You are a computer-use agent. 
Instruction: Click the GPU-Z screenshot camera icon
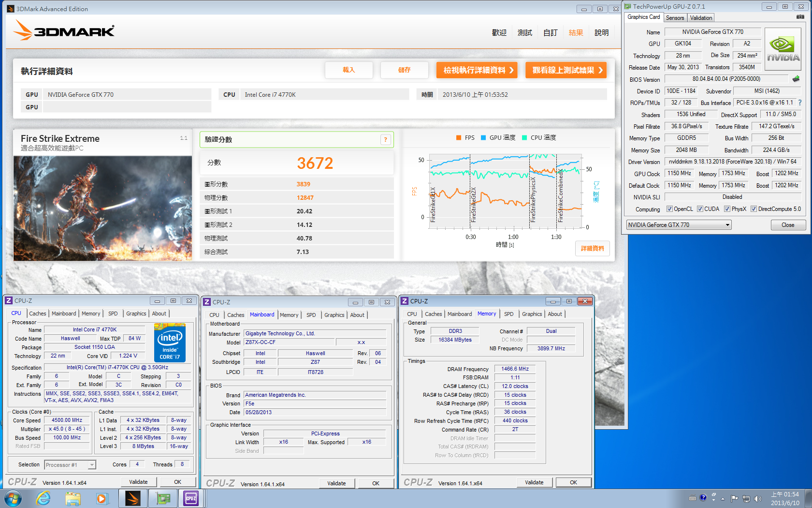(x=800, y=17)
